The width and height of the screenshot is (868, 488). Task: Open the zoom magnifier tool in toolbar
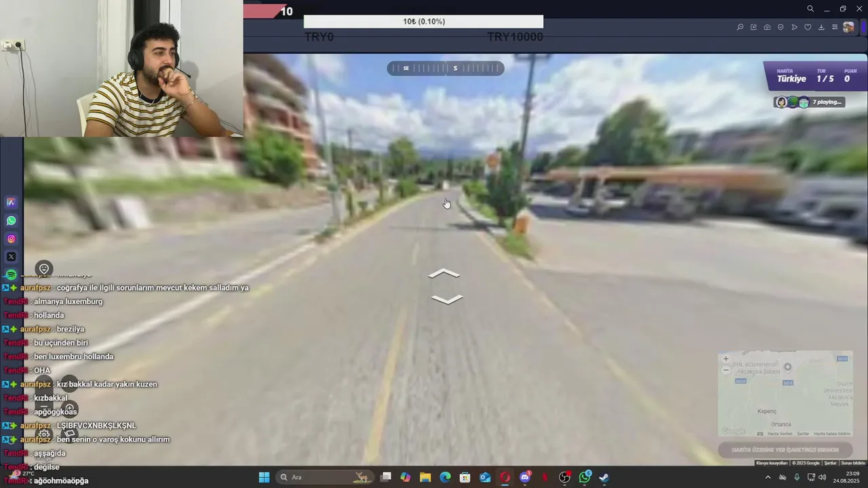click(740, 27)
